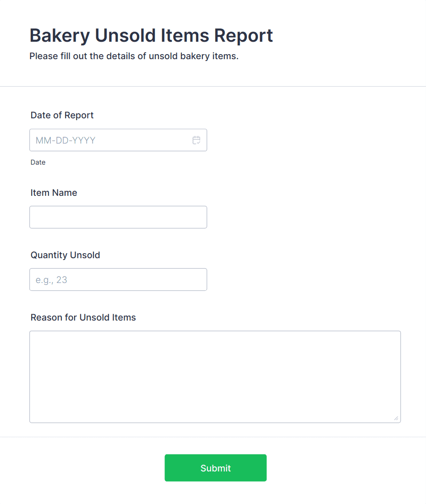This screenshot has width=426, height=504.
Task: Click the "Please fill out the details" subtitle
Action: pyautogui.click(x=134, y=56)
